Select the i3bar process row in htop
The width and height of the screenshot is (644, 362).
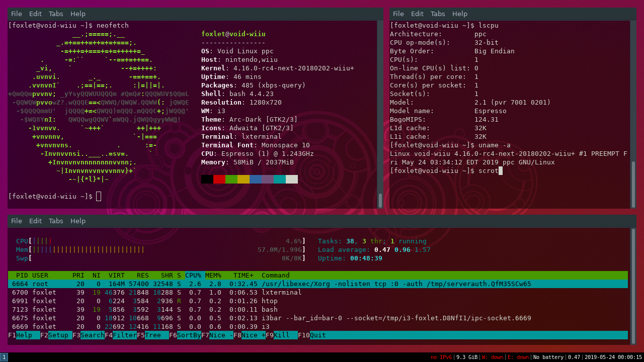tap(318, 318)
